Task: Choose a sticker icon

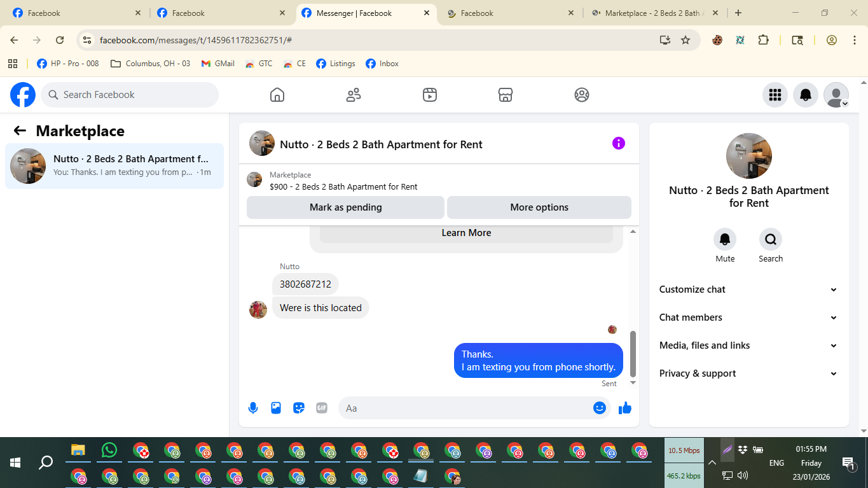Action: tap(299, 408)
